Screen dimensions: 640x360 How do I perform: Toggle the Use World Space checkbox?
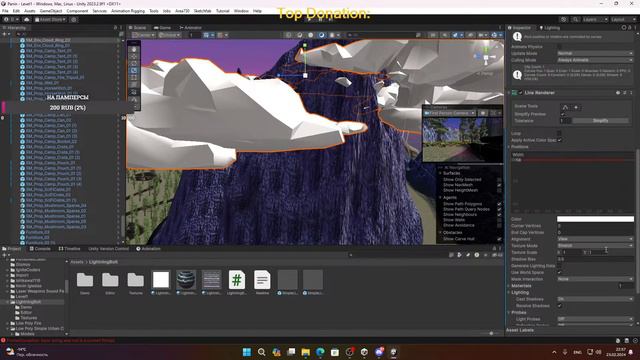click(x=559, y=272)
